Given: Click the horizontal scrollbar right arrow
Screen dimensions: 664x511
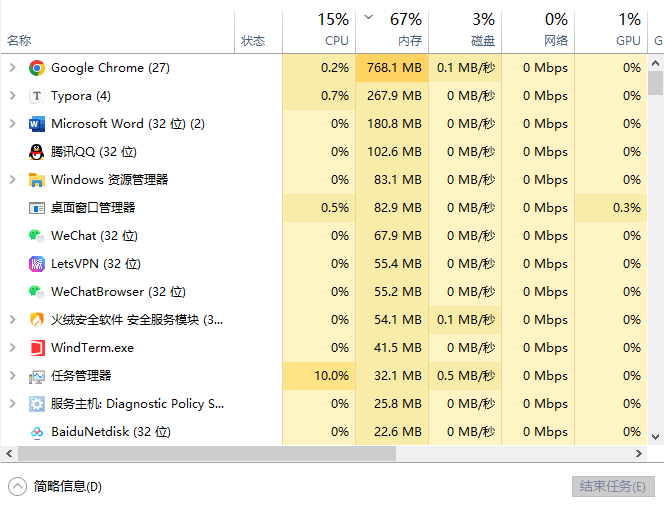Looking at the screenshot, I should (639, 454).
